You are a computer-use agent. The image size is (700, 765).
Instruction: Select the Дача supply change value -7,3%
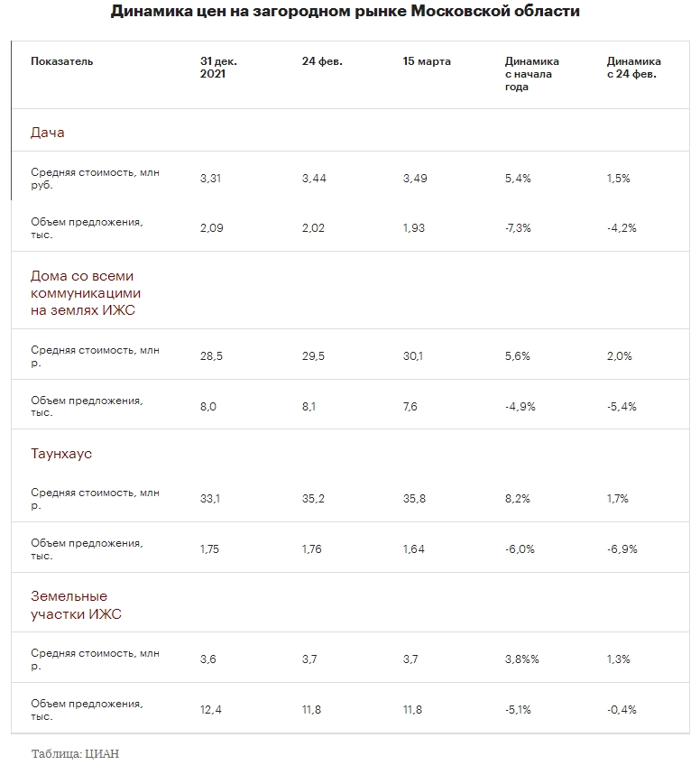tap(518, 228)
